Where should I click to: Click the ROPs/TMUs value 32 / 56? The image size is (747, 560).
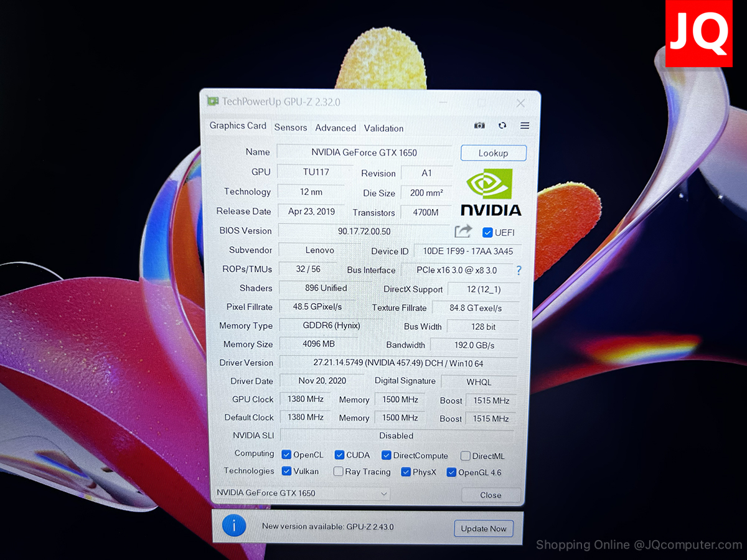(x=309, y=269)
